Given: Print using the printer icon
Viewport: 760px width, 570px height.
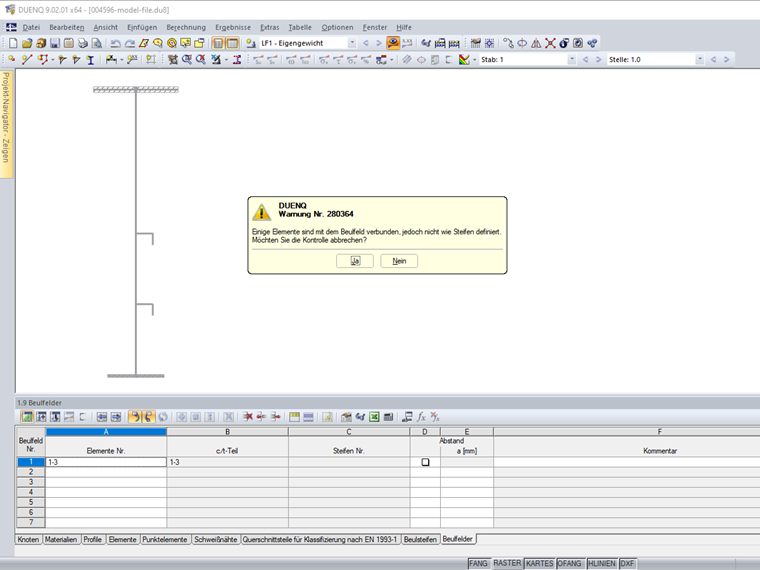Looking at the screenshot, I should click(83, 43).
